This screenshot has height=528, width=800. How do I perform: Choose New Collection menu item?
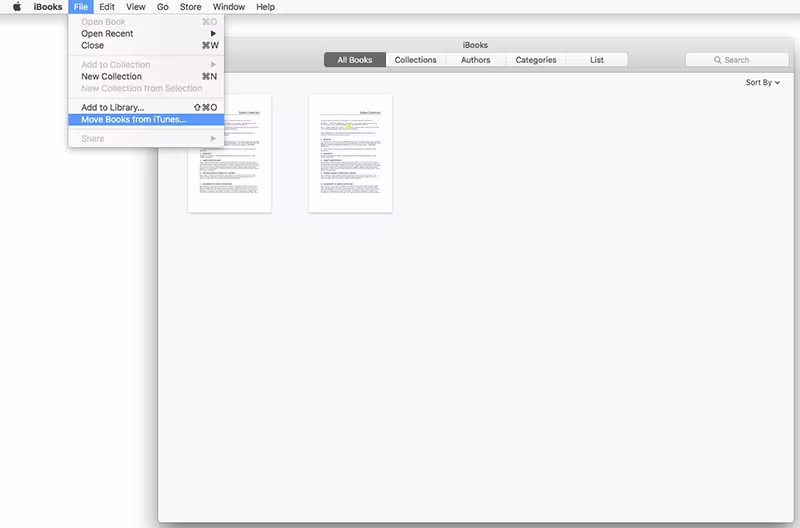(x=146, y=77)
